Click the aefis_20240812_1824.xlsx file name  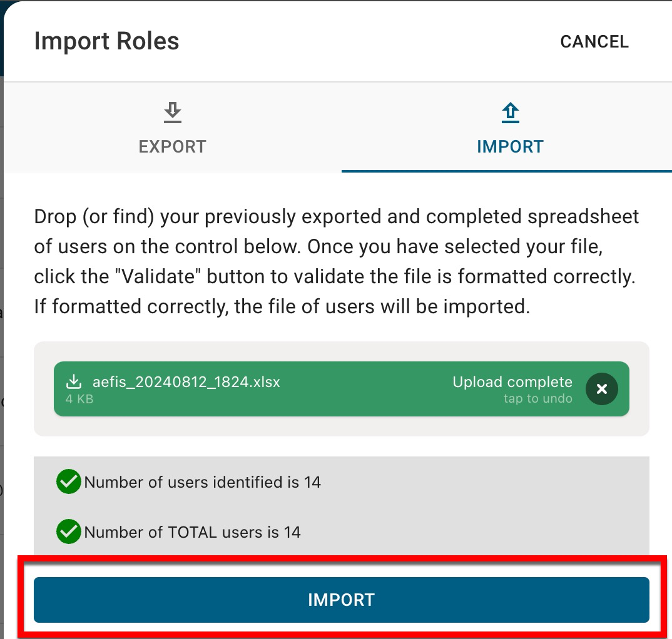click(x=186, y=381)
